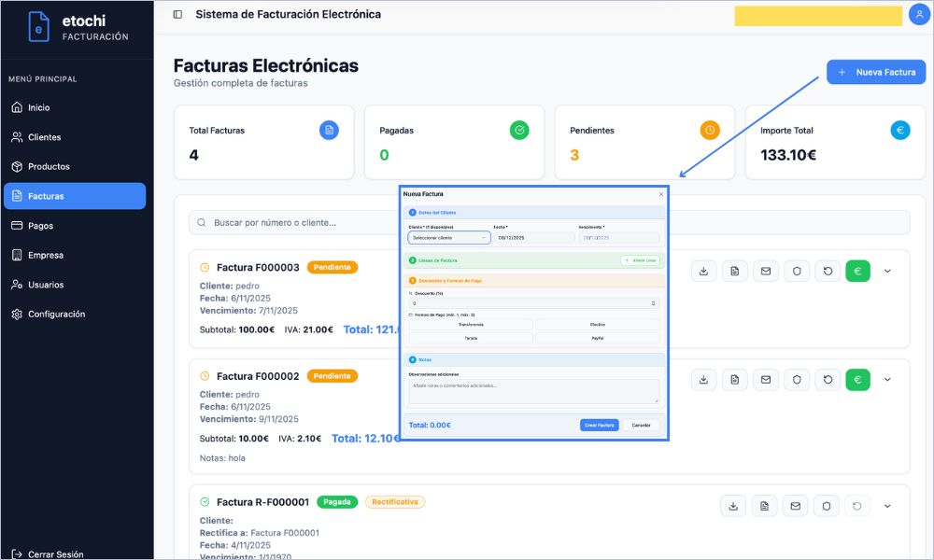
Task: Focus the invoice search box
Action: point(551,222)
